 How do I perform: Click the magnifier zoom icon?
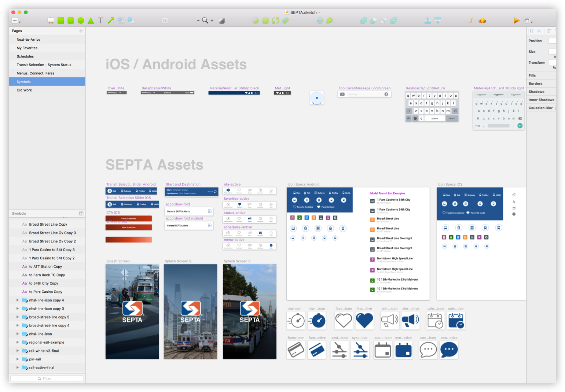click(205, 21)
